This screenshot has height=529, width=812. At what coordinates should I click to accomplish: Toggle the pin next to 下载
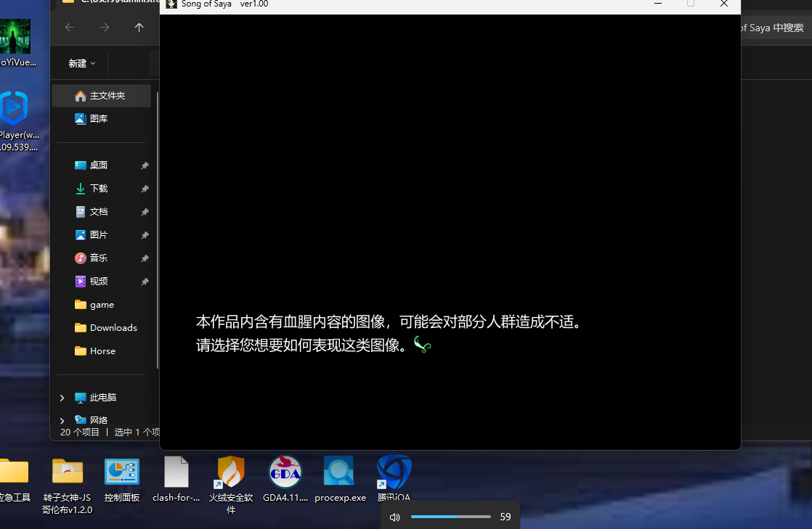(x=145, y=189)
